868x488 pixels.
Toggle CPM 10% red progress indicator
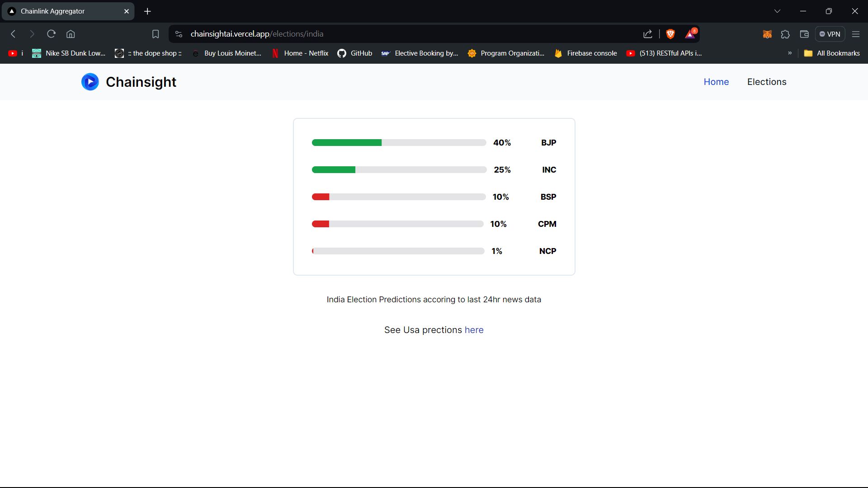point(321,224)
